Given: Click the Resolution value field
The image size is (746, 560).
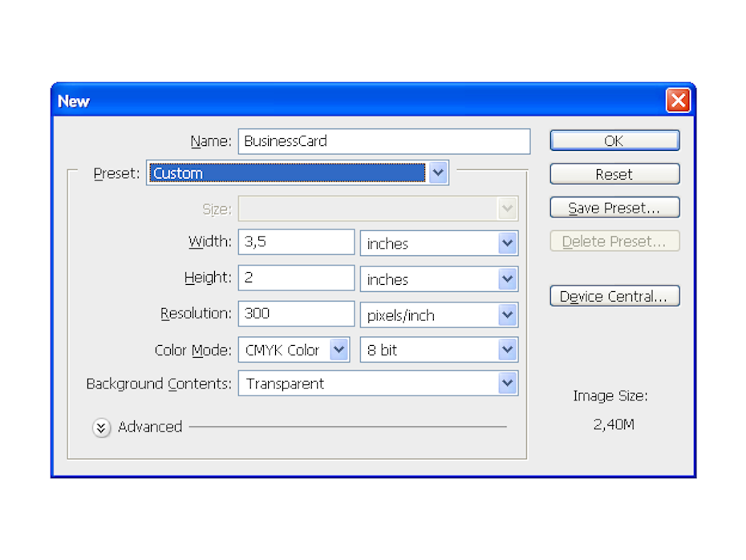Looking at the screenshot, I should 296,314.
